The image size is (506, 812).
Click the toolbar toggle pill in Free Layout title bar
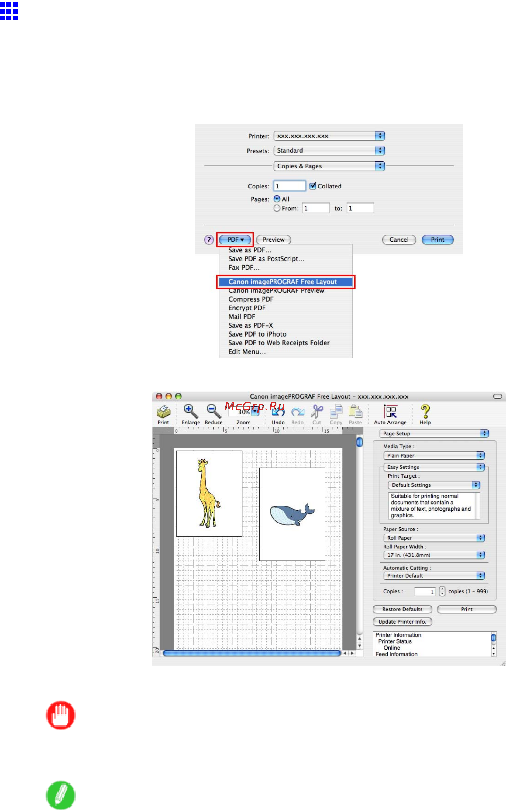coord(497,396)
